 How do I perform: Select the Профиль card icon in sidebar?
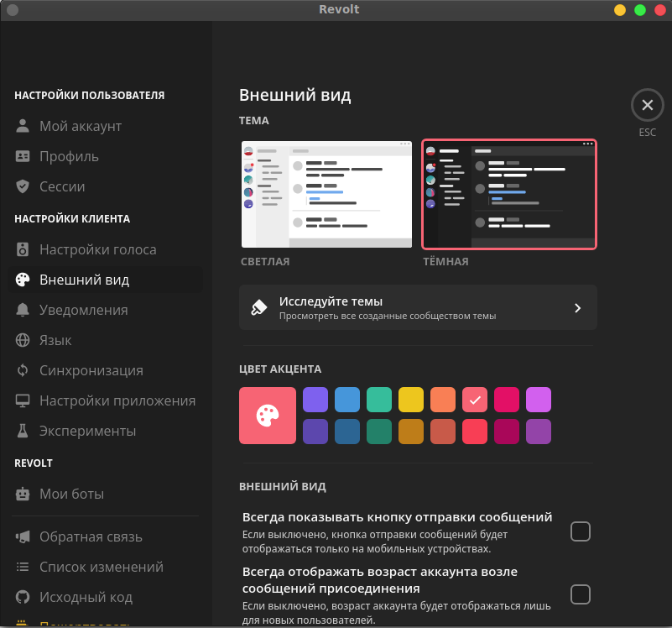click(22, 156)
